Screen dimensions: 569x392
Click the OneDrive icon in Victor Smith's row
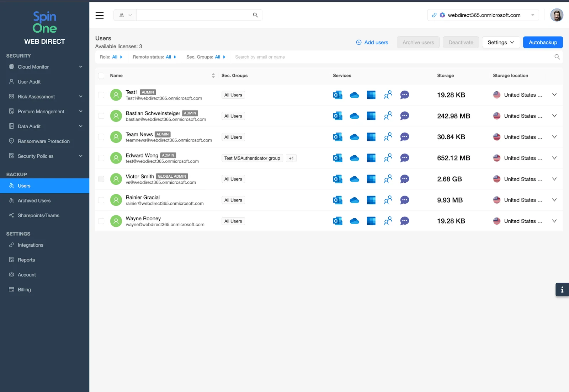(x=355, y=179)
